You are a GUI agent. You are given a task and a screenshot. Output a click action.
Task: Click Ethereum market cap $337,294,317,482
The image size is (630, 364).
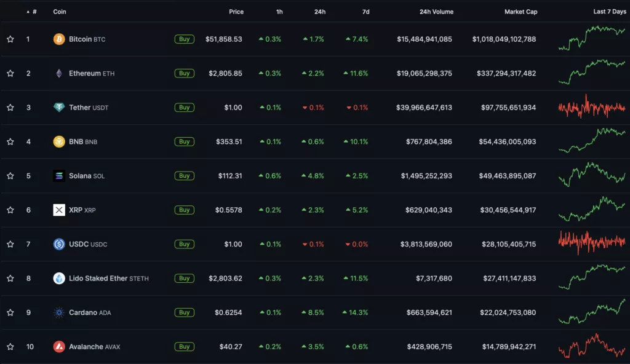(506, 73)
